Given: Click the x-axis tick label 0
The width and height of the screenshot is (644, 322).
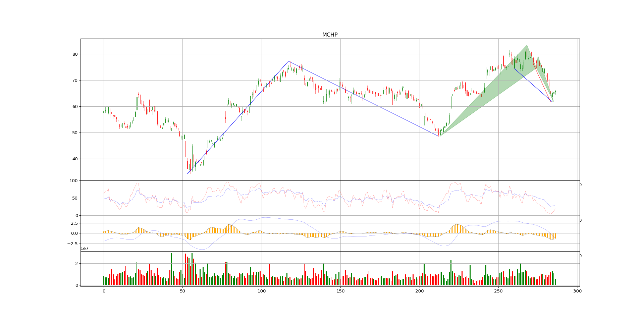Looking at the screenshot, I should [x=104, y=291].
